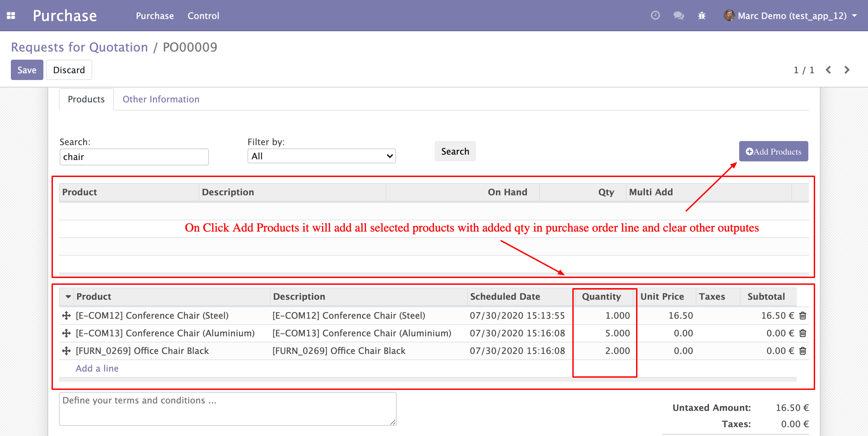This screenshot has height=436, width=868.
Task: Open the Control menu
Action: point(203,16)
